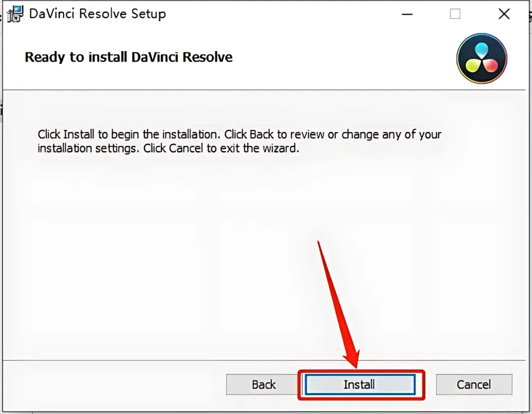Close the setup wizard with the X
532x414 pixels.
coord(504,14)
